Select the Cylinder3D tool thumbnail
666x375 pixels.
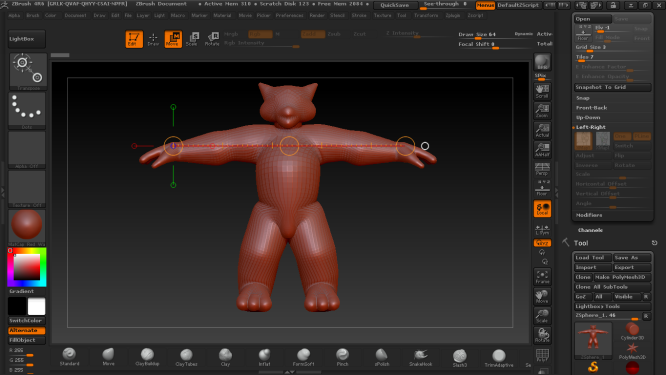632,331
